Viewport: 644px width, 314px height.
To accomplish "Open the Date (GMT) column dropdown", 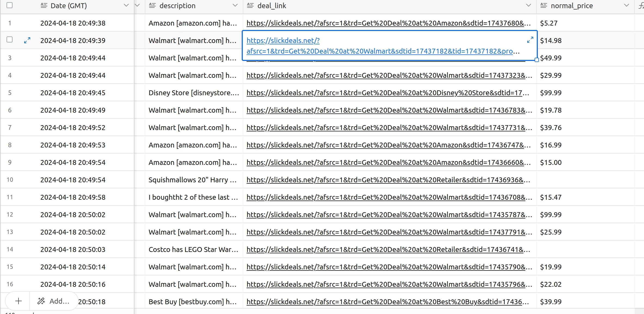I will pyautogui.click(x=126, y=5).
